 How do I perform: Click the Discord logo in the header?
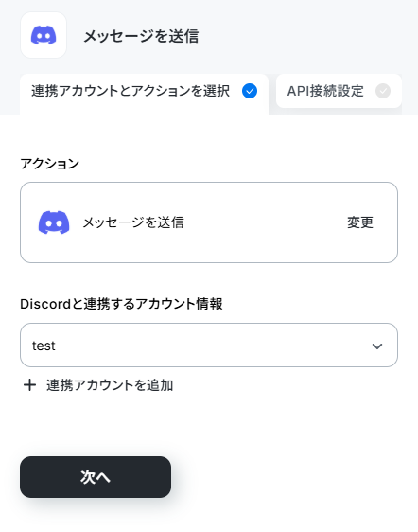click(x=44, y=35)
